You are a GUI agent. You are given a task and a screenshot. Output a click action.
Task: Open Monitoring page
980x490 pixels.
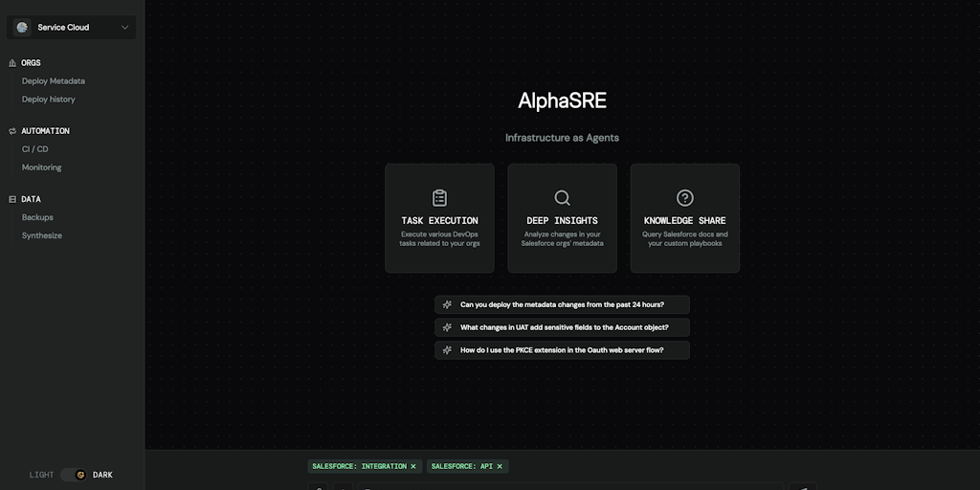click(x=41, y=167)
